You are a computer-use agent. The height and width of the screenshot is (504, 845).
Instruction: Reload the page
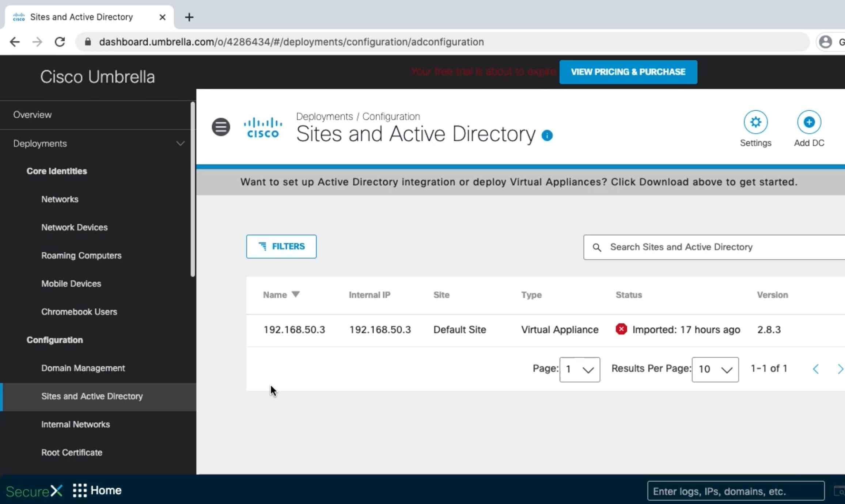click(x=60, y=42)
